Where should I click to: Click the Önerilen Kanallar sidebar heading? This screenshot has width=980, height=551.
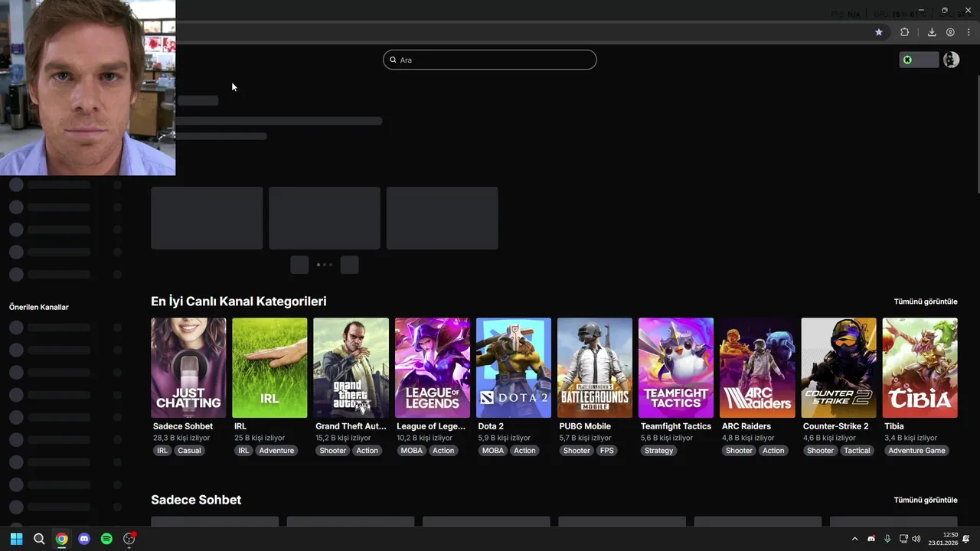(39, 307)
